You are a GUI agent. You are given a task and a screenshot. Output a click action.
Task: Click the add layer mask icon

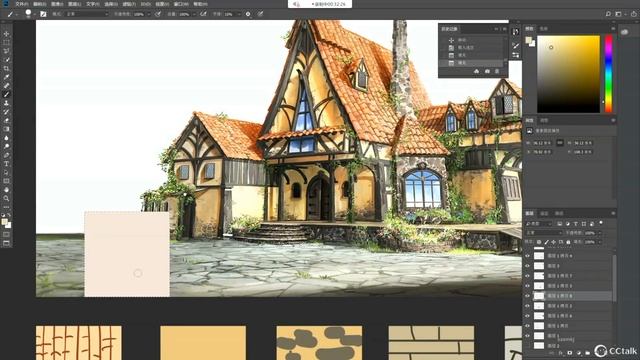(570, 353)
